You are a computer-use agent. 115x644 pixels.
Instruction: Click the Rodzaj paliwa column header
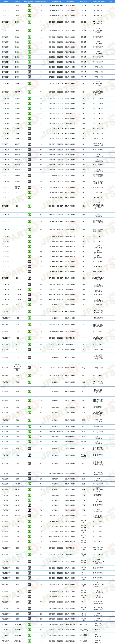29,1
